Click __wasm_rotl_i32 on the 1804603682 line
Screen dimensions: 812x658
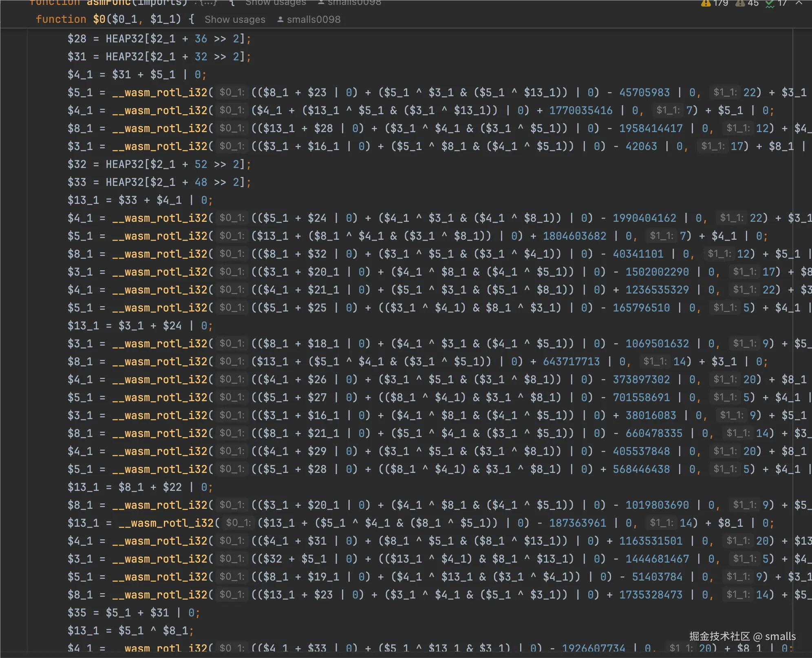tap(160, 236)
